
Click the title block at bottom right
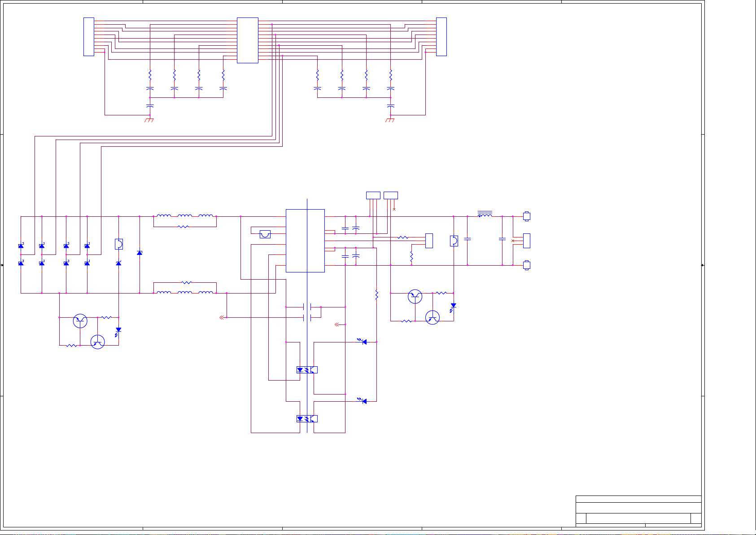pyautogui.click(x=638, y=511)
